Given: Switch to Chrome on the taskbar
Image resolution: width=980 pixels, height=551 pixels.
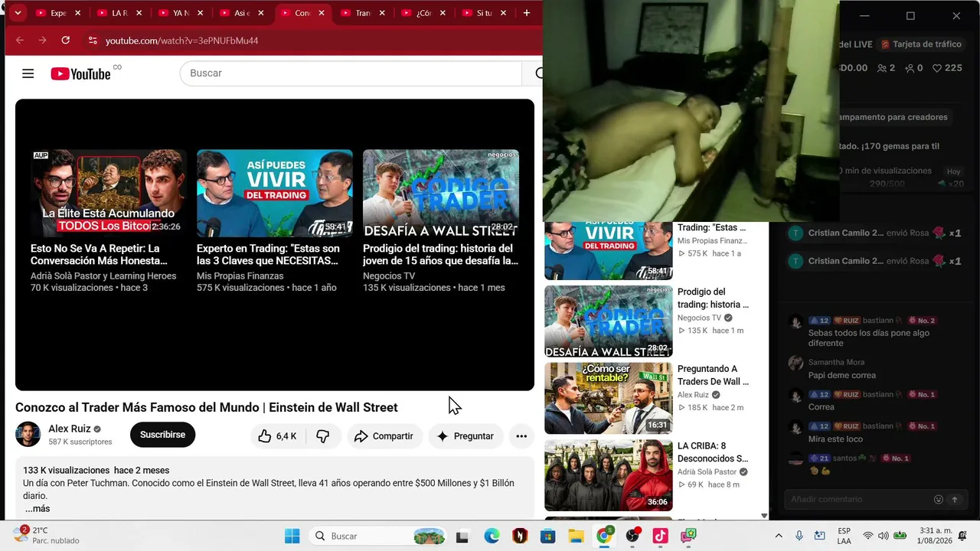Looking at the screenshot, I should pyautogui.click(x=604, y=536).
